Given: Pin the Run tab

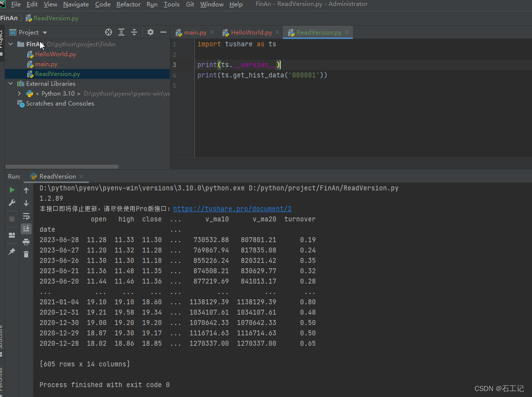Looking at the screenshot, I should [12, 251].
